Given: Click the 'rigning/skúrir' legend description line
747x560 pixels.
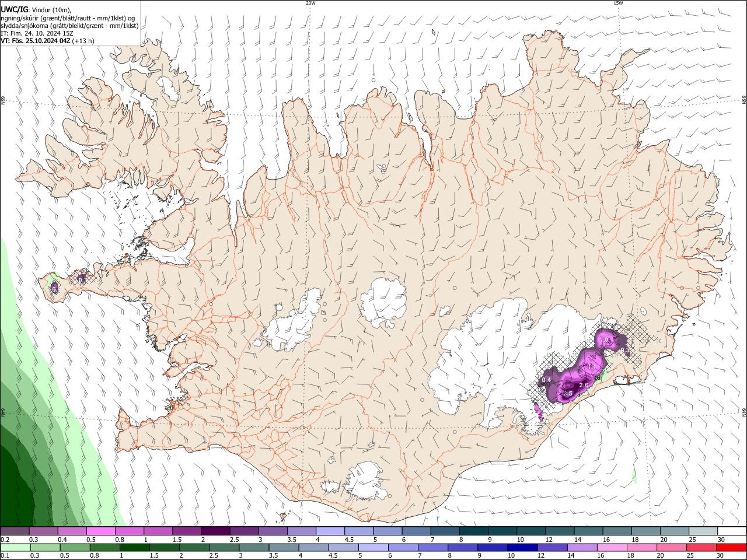Looking at the screenshot, I should tap(68, 18).
